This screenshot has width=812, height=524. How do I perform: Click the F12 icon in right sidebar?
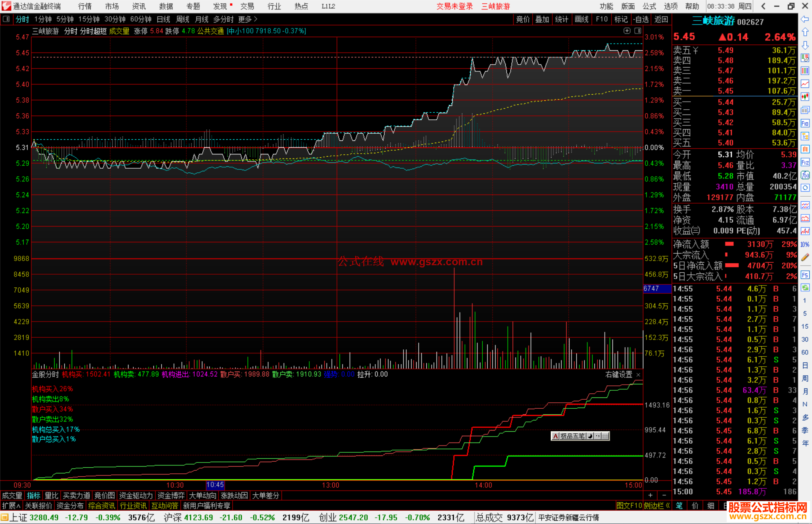click(x=805, y=162)
